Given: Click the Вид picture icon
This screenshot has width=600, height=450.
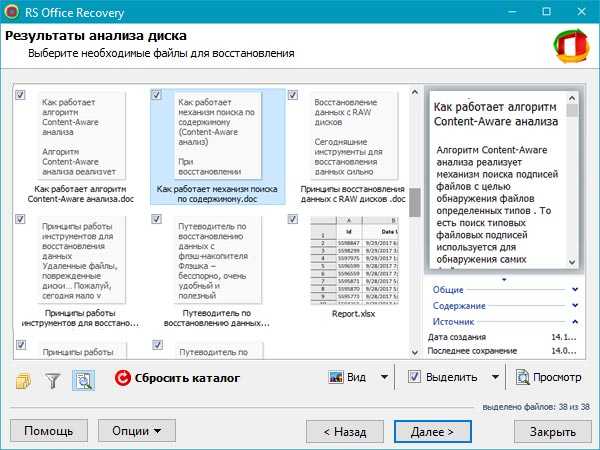Looking at the screenshot, I should (336, 378).
